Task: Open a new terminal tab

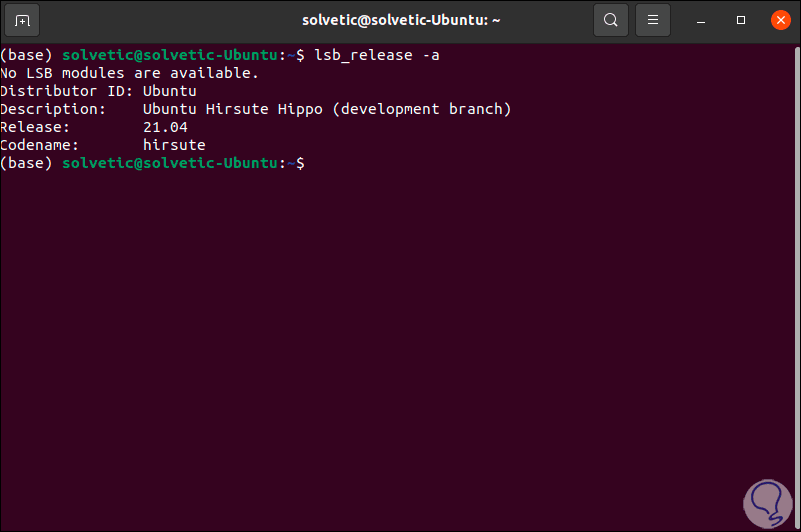Action: pos(24,20)
